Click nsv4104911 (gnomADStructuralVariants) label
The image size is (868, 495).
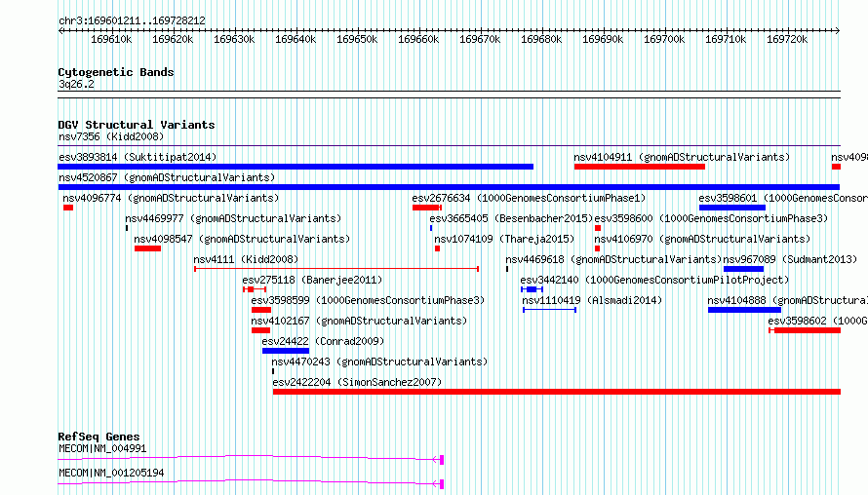pyautogui.click(x=682, y=157)
